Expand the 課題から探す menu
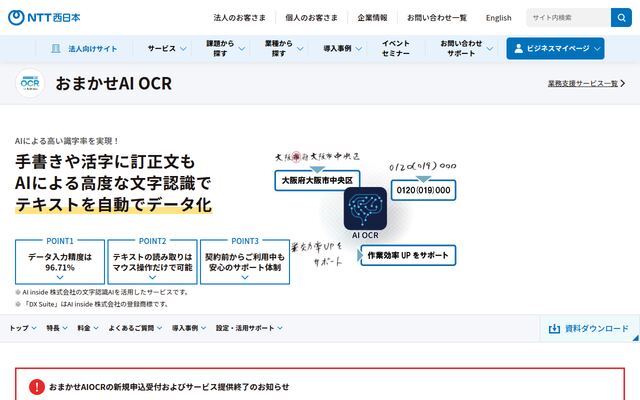640x400 pixels. (226, 49)
